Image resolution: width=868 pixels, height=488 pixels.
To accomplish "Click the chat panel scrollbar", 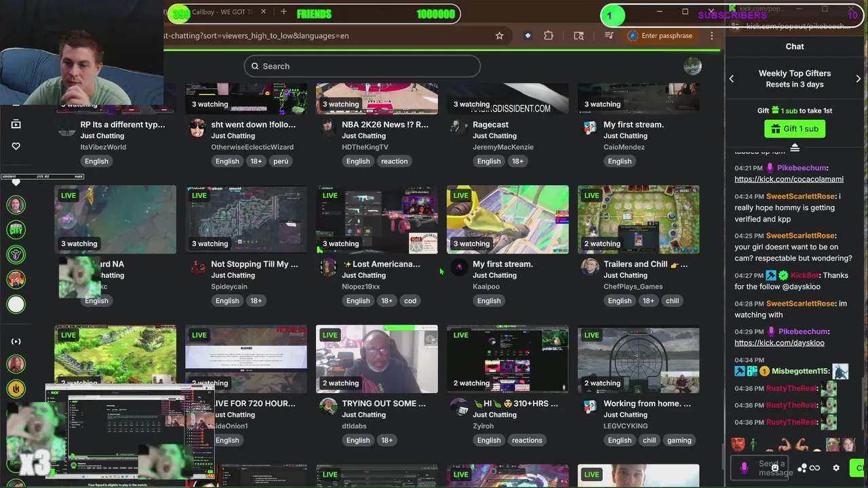I will click(864, 403).
